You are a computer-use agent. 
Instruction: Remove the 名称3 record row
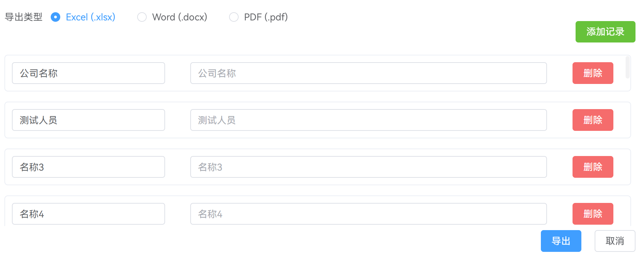pyautogui.click(x=593, y=167)
